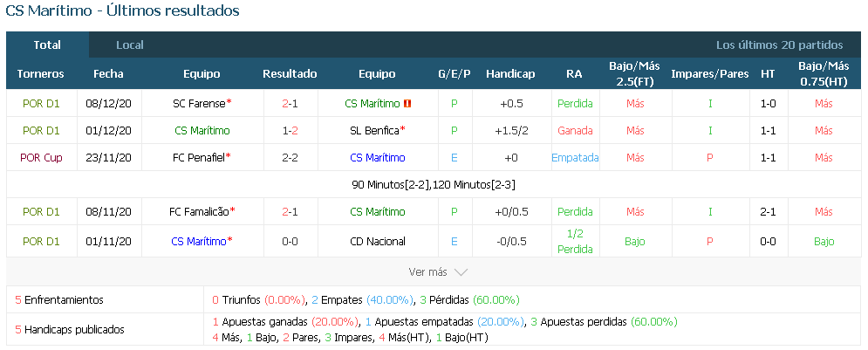Click the 2-2 result of the Penafiel match
Image resolution: width=868 pixels, height=350 pixels.
click(290, 158)
